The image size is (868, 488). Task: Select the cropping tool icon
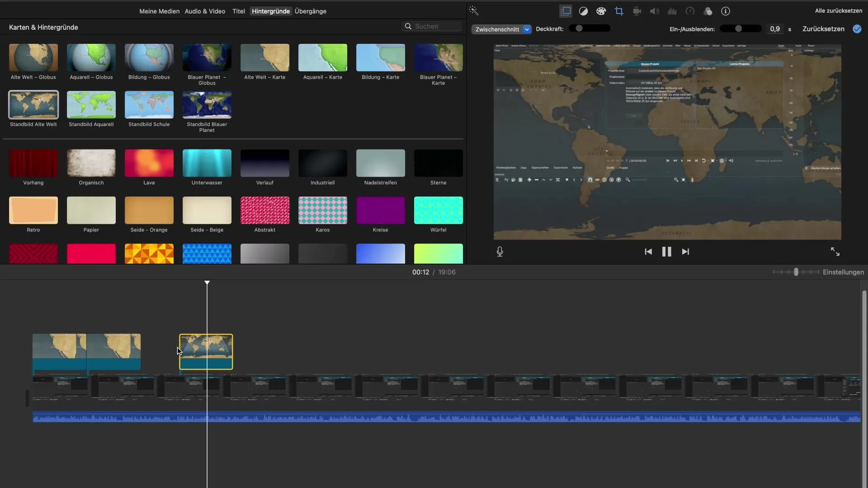tap(619, 11)
